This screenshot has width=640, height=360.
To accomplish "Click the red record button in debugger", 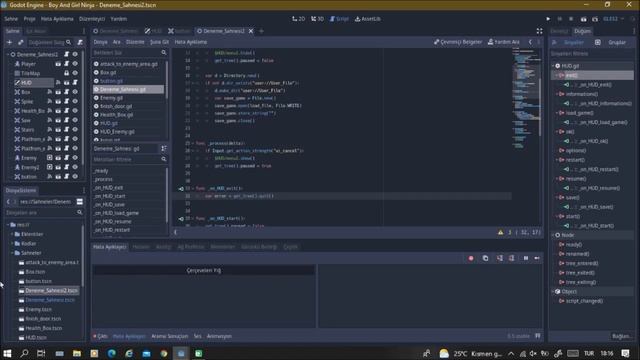I will 471,258.
